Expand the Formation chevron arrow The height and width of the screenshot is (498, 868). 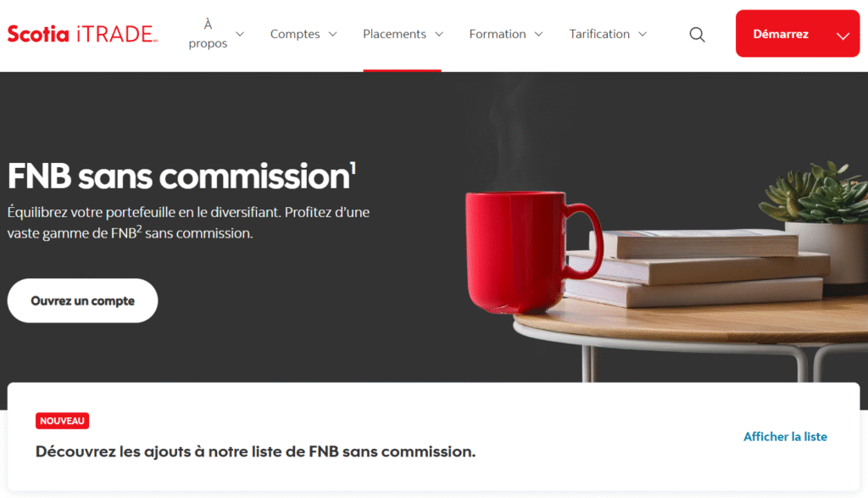coord(538,34)
